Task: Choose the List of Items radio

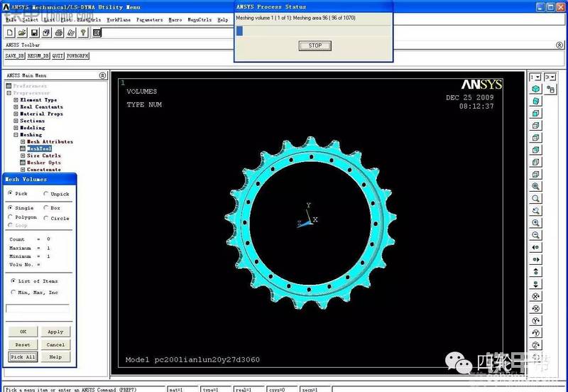Action: [x=13, y=281]
